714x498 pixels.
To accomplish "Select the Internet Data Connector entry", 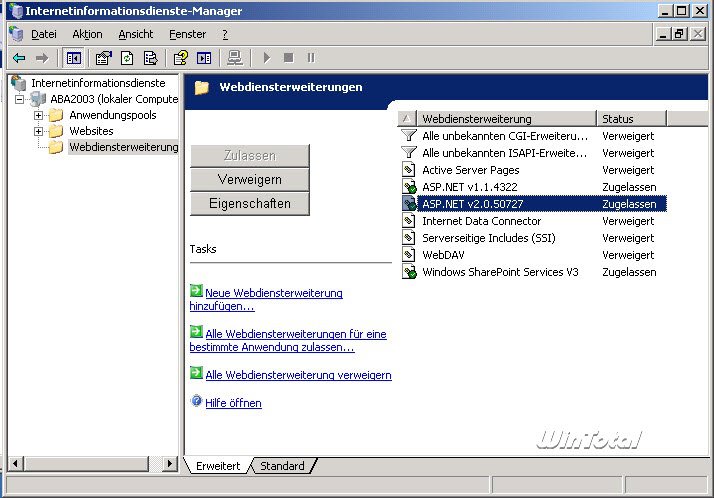I will [481, 221].
